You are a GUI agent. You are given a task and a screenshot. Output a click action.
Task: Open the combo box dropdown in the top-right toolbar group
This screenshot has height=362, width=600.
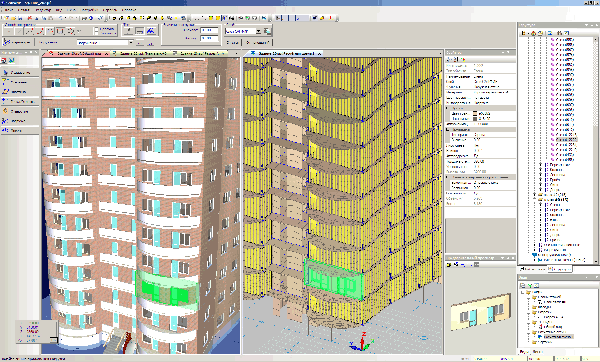[259, 31]
